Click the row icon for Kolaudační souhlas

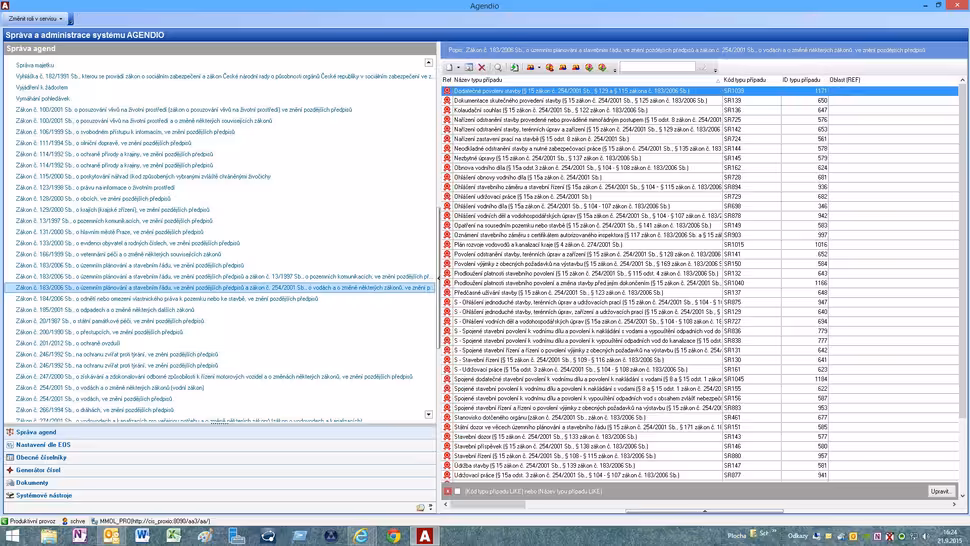pos(447,110)
